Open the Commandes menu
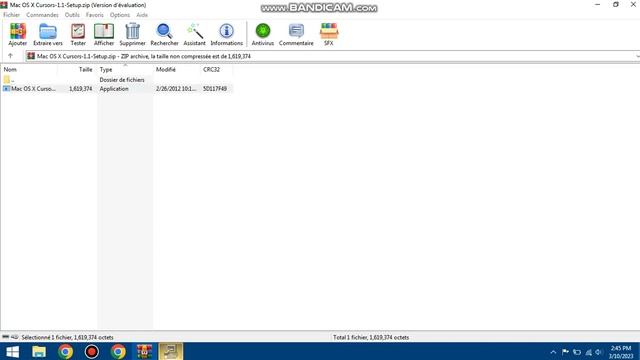Screen dimensions: 640x360 (42, 15)
